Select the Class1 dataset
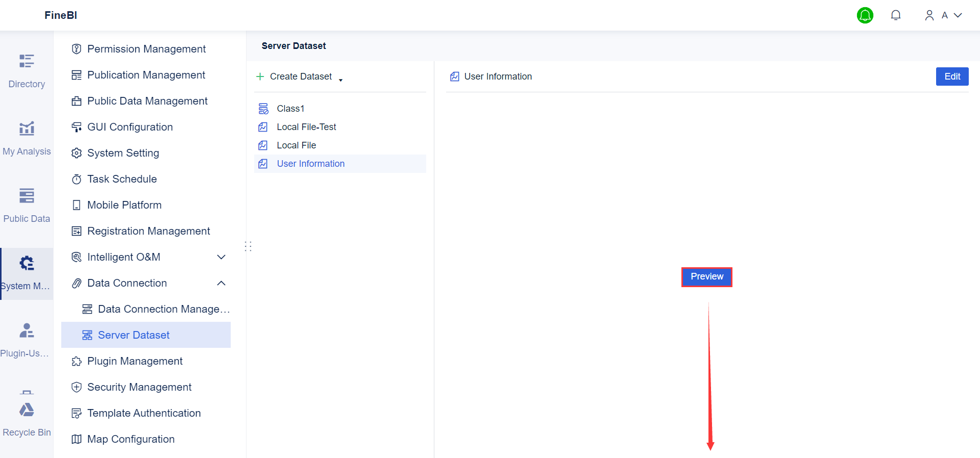Image resolution: width=980 pixels, height=458 pixels. pos(290,109)
